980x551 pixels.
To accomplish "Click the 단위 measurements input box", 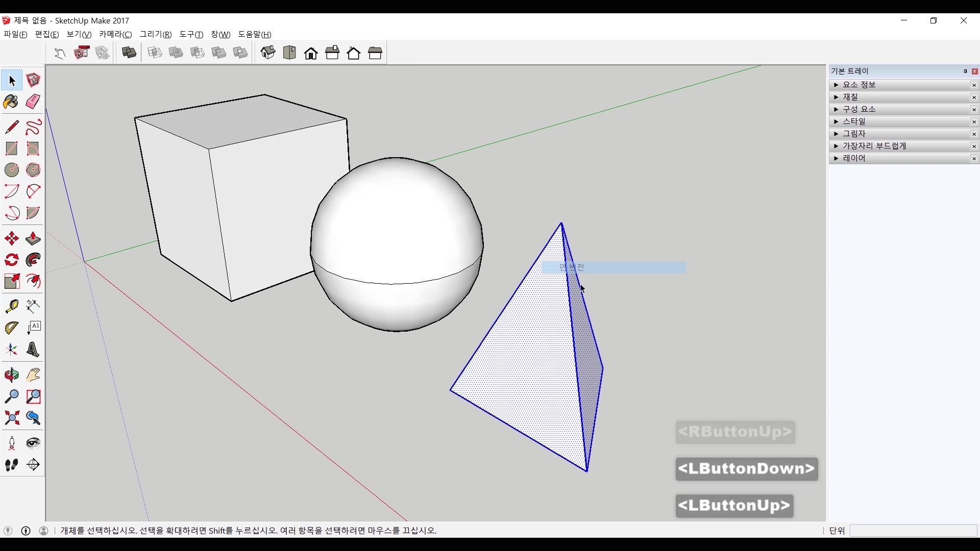I will pos(913,531).
